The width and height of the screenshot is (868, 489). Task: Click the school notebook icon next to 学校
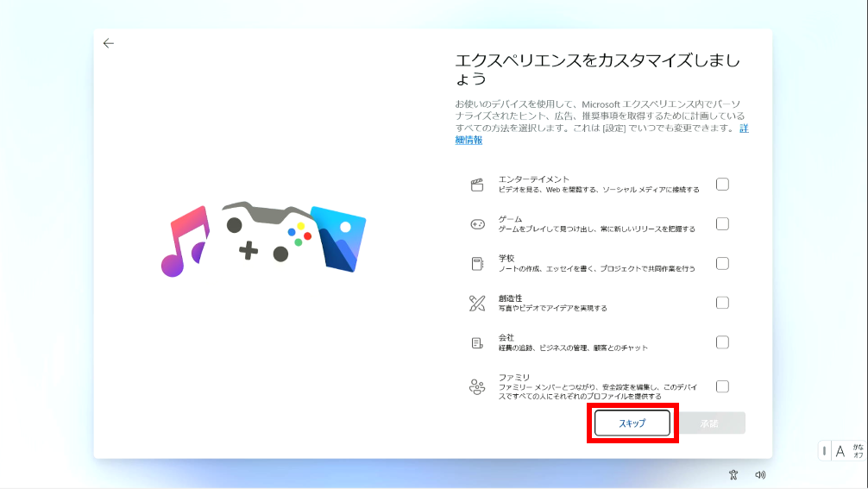click(x=477, y=264)
